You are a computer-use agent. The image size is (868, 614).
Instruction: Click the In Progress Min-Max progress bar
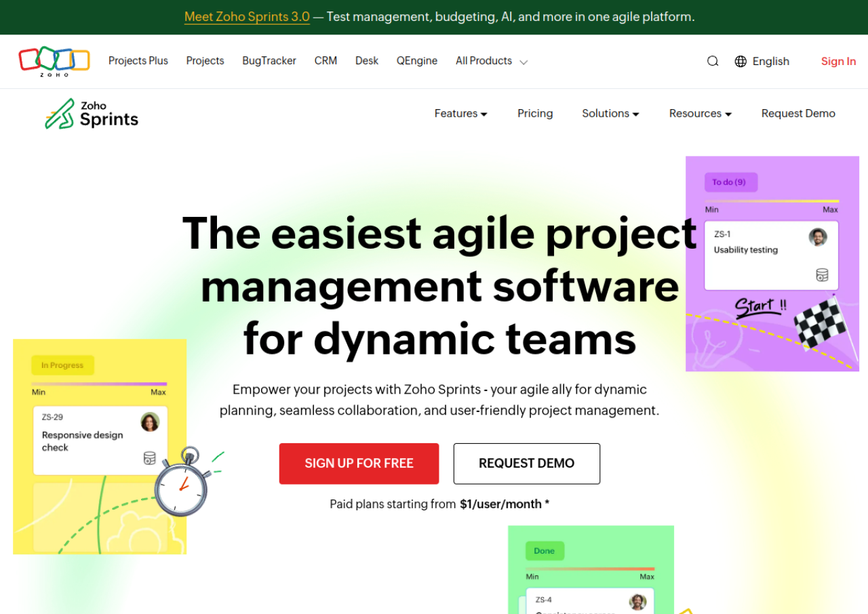click(99, 384)
